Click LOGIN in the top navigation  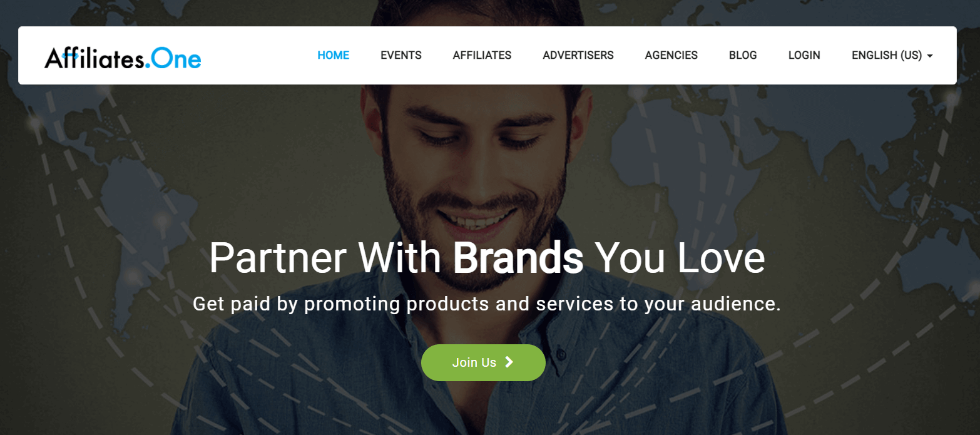tap(804, 55)
